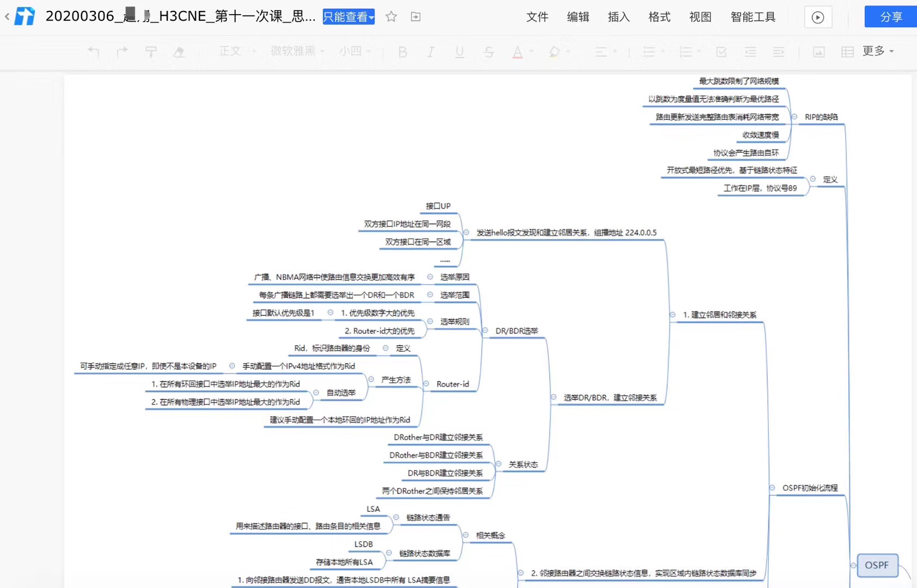Toggle bold formatting
The height and width of the screenshot is (588, 917).
402,52
